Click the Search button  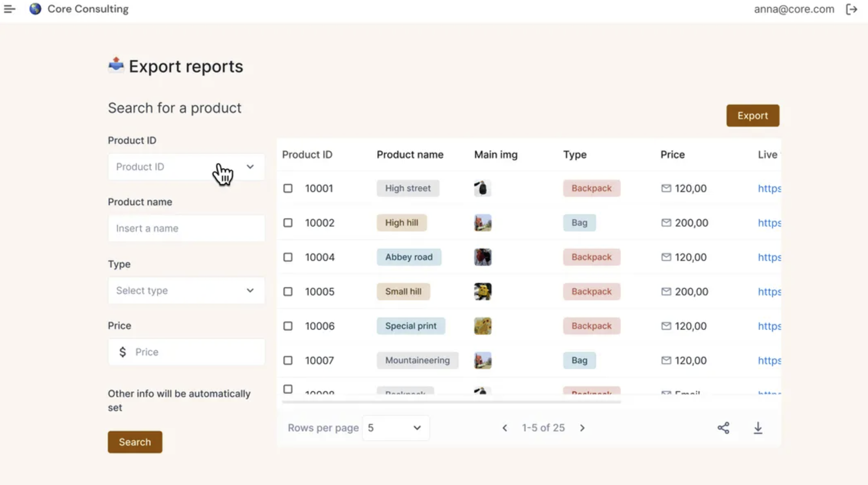(135, 442)
